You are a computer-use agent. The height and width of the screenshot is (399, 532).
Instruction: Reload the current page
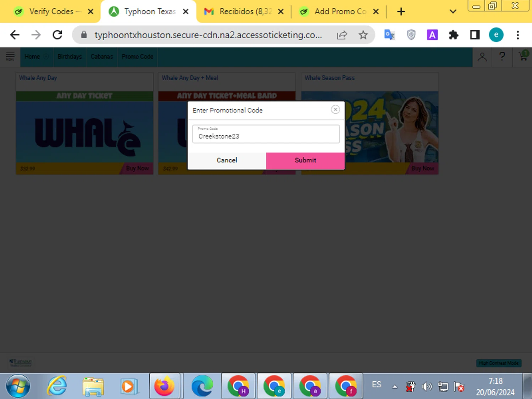[x=57, y=35]
